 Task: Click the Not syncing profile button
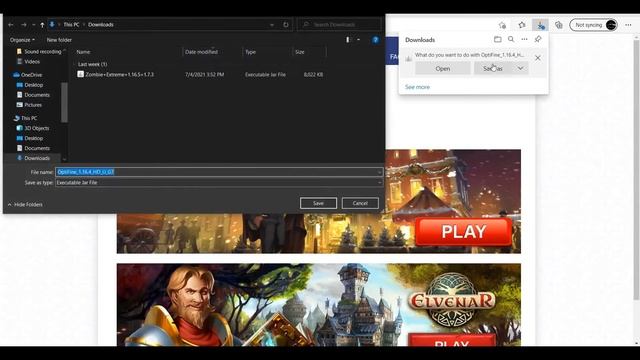[x=593, y=25]
